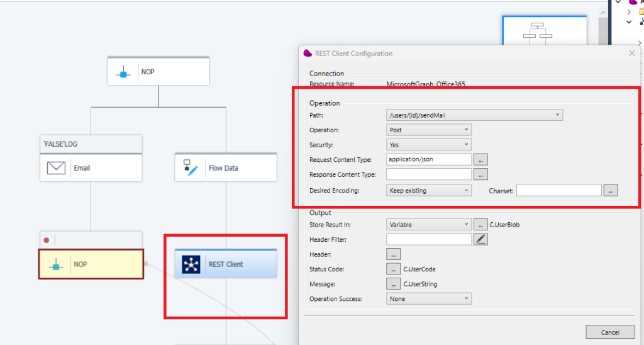This screenshot has width=644, height=345.
Task: Click the Charset browse ellipsis button
Action: point(611,190)
